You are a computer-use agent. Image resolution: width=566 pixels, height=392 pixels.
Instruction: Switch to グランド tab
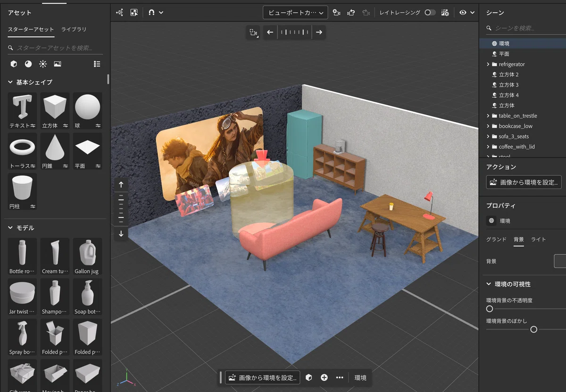click(x=496, y=240)
